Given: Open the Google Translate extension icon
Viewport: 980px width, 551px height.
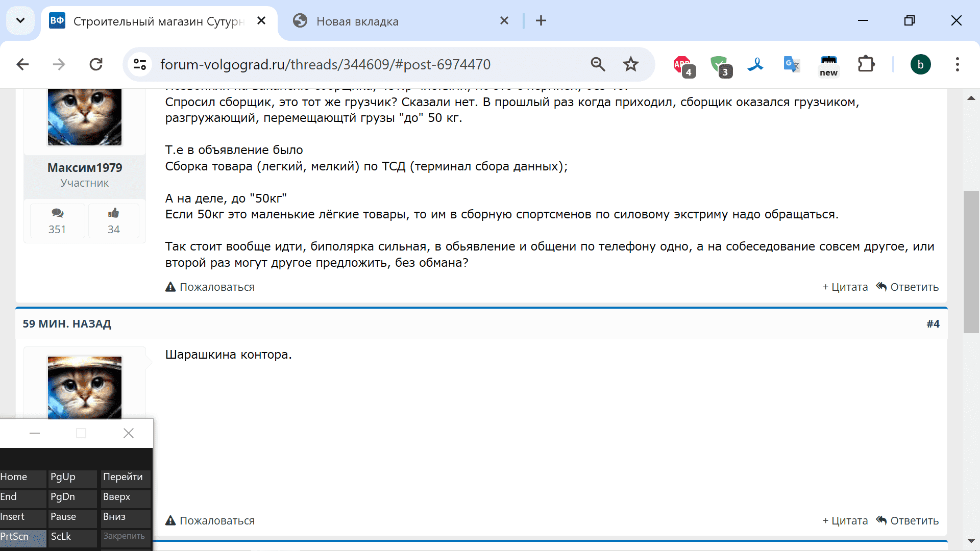Looking at the screenshot, I should [x=791, y=64].
